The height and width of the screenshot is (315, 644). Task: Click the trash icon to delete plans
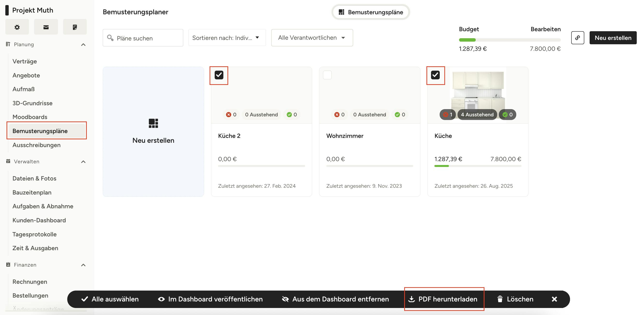point(500,299)
